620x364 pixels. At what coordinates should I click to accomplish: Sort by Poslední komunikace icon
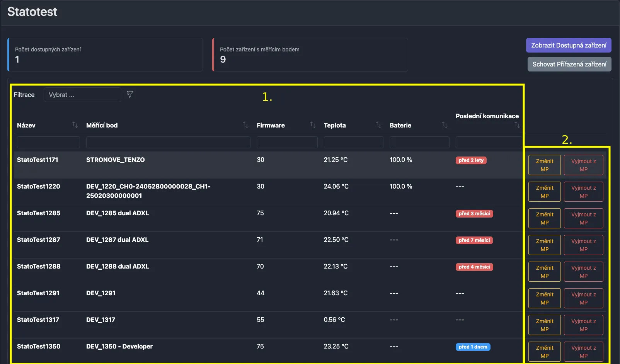tap(517, 125)
